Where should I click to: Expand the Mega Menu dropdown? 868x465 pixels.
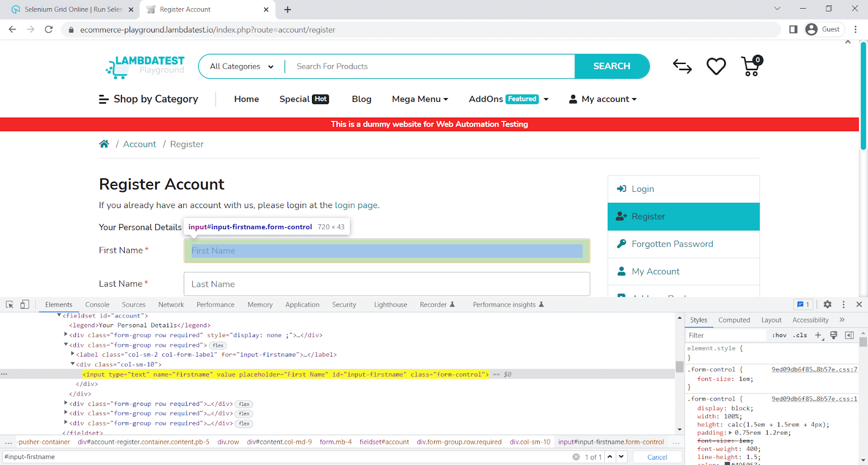[x=420, y=99]
